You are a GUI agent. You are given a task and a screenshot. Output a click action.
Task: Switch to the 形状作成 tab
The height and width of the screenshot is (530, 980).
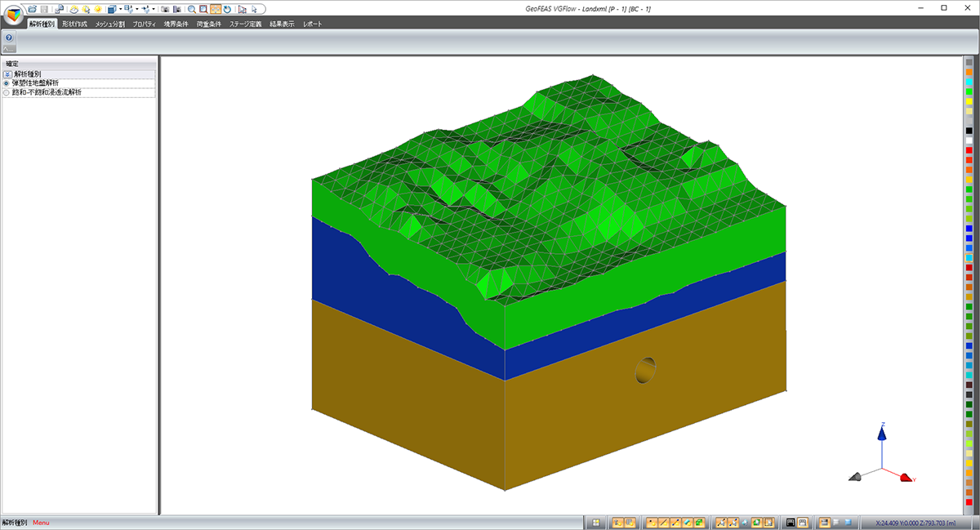[74, 24]
